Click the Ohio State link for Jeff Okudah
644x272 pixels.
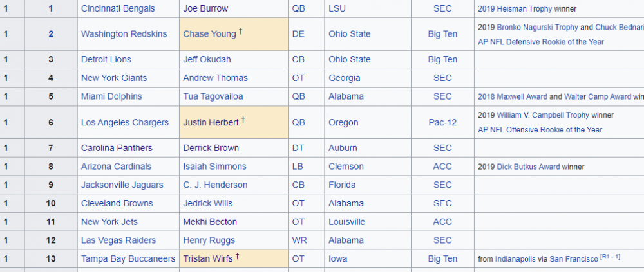350,59
